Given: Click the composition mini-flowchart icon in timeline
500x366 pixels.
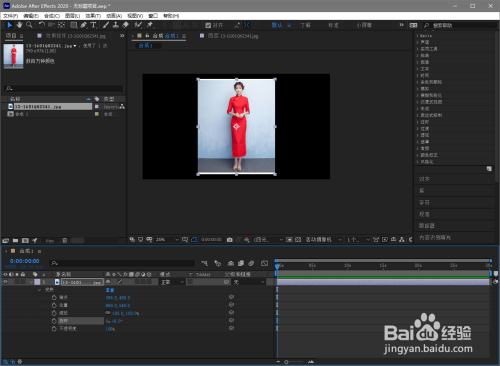Looking at the screenshot, I should tap(205, 263).
